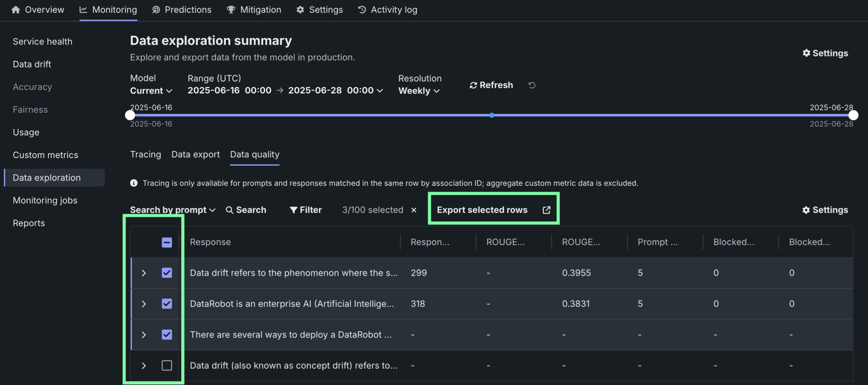Viewport: 868px width, 385px height.
Task: Open the Model Current dropdown
Action: click(x=151, y=91)
